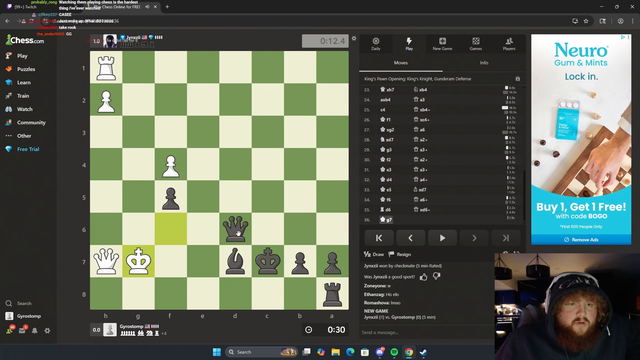Image resolution: width=640 pixels, height=360 pixels.
Task: Click the black rook on a8
Action: [x=333, y=293]
